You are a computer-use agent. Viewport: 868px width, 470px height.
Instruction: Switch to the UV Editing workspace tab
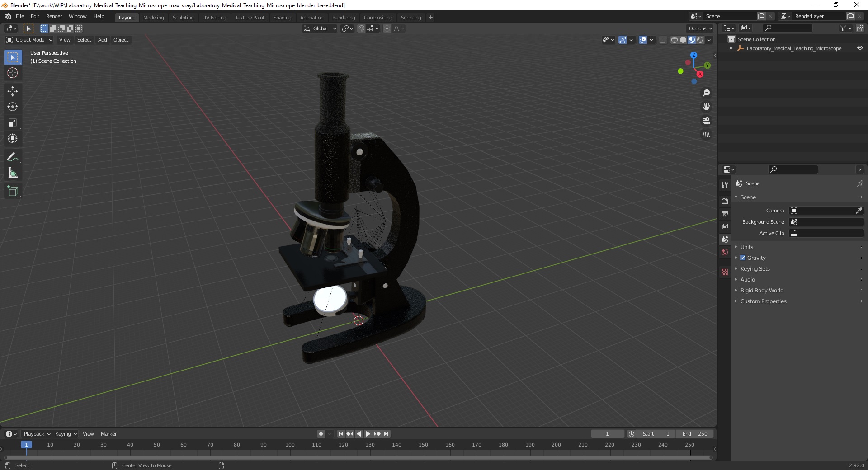(214, 18)
